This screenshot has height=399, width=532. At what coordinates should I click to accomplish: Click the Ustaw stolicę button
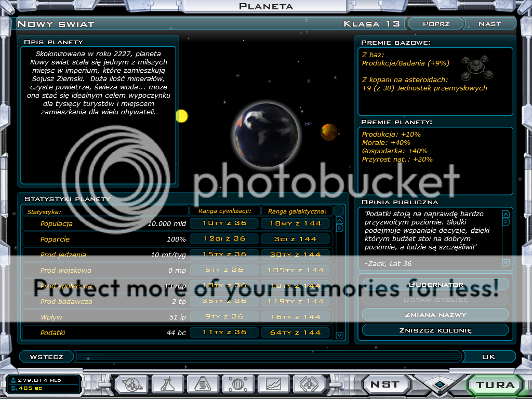[x=436, y=300]
